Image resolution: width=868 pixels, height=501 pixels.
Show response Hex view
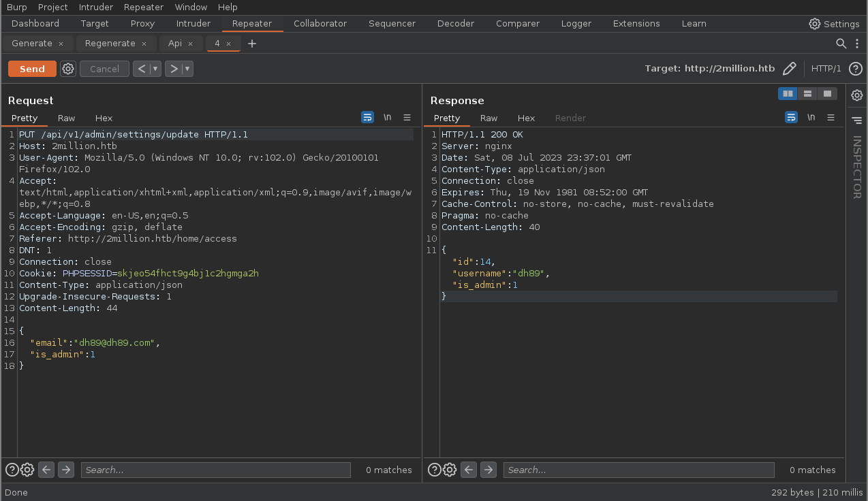(x=526, y=118)
